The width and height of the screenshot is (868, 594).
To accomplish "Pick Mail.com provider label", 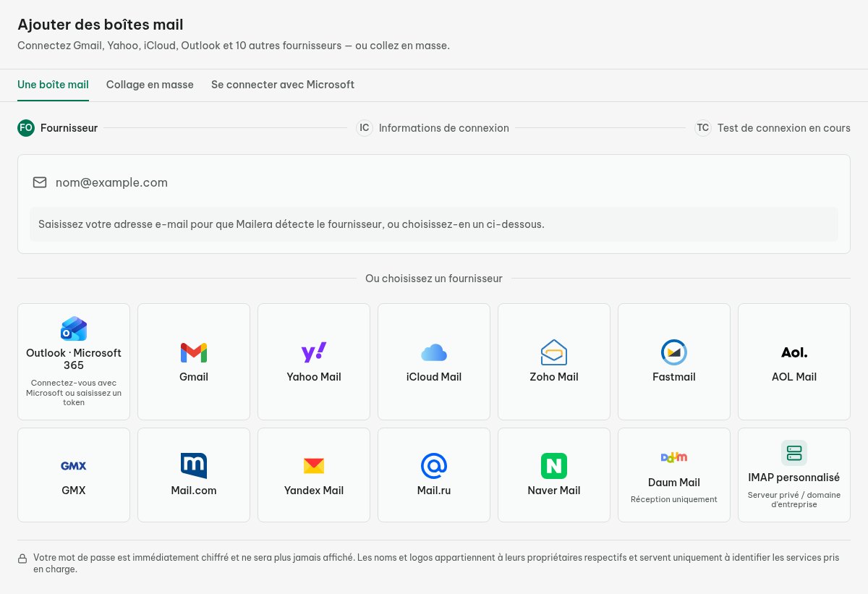I will pos(194,491).
